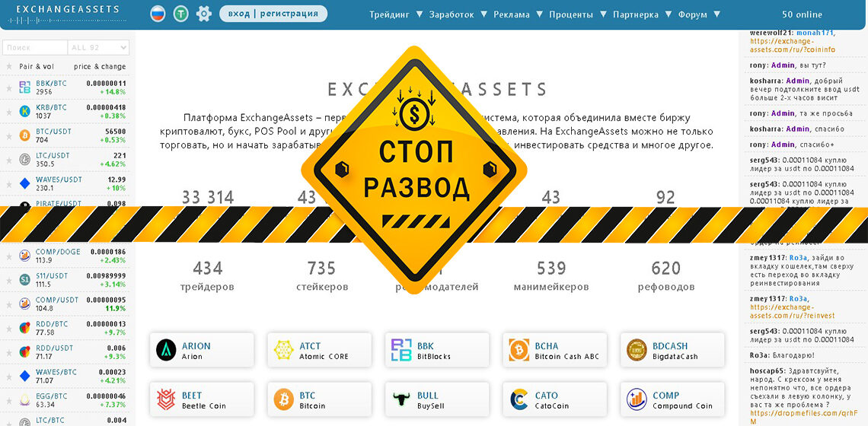Screen dimensions: 868x426
Task: Click the BTC Bitcoin card logo
Action: [283, 399]
